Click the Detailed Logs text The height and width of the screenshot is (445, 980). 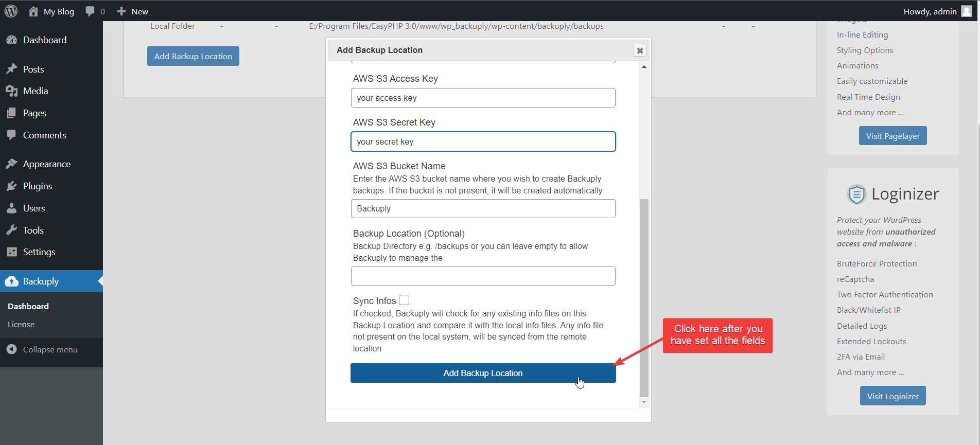[862, 326]
